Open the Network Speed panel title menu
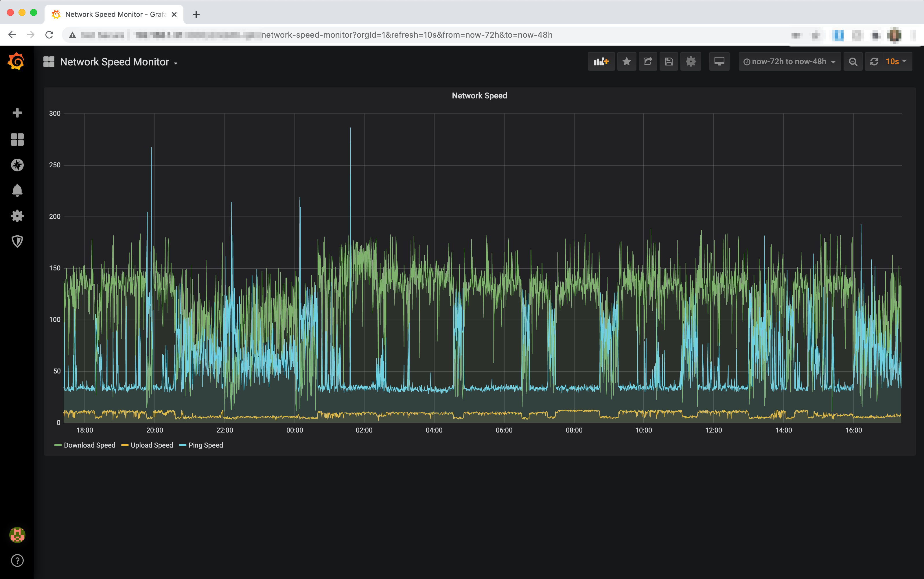This screenshot has height=579, width=924. click(x=479, y=96)
